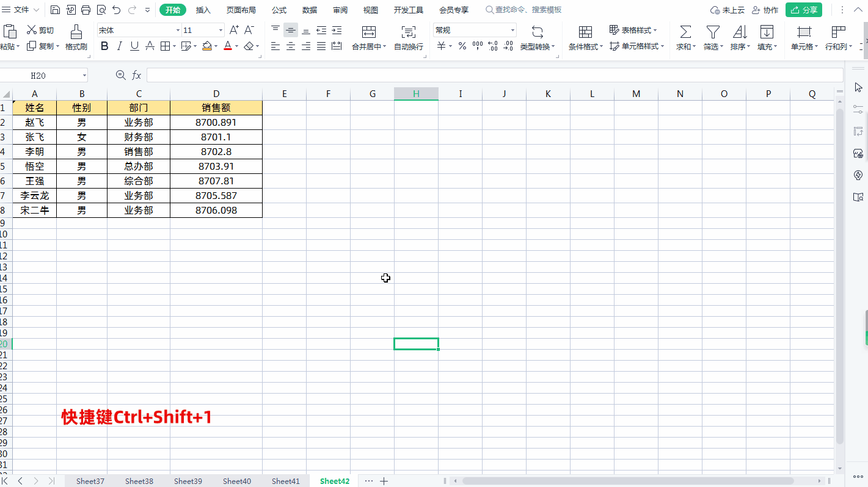This screenshot has width=868, height=487.
Task: Add a new sheet with the plus button
Action: [x=384, y=481]
